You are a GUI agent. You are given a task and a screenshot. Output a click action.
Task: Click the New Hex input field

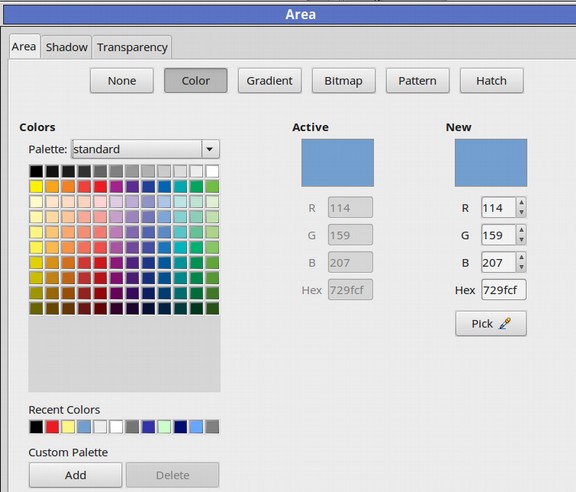(x=504, y=290)
